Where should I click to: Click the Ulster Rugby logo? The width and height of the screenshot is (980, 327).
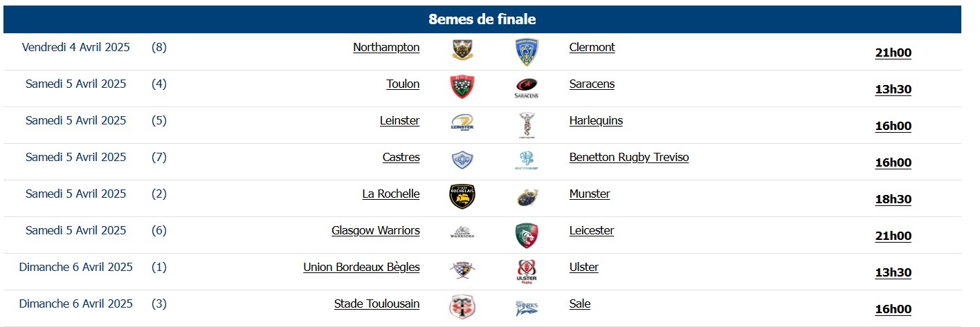pyautogui.click(x=527, y=271)
